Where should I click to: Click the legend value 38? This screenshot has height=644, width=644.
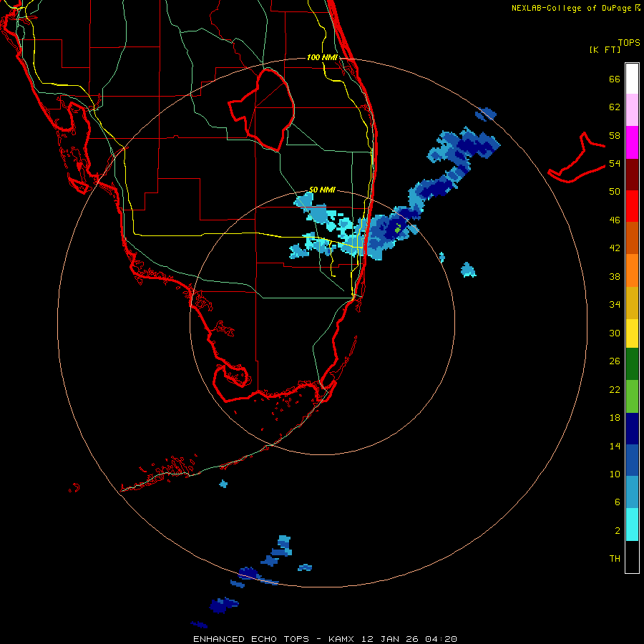click(615, 276)
